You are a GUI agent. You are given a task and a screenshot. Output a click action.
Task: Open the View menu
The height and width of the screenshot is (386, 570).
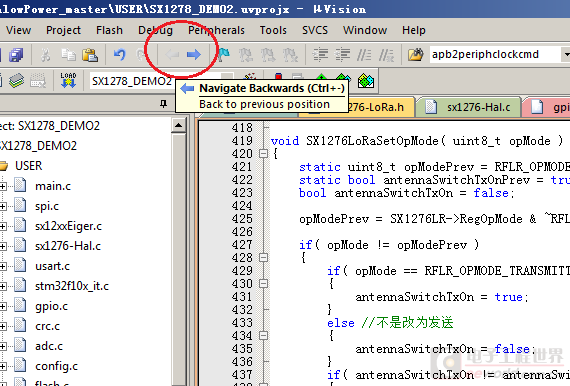pos(19,30)
